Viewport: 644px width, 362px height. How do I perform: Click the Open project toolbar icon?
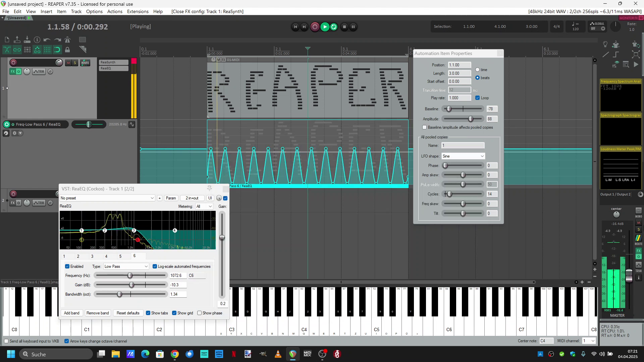tap(17, 40)
